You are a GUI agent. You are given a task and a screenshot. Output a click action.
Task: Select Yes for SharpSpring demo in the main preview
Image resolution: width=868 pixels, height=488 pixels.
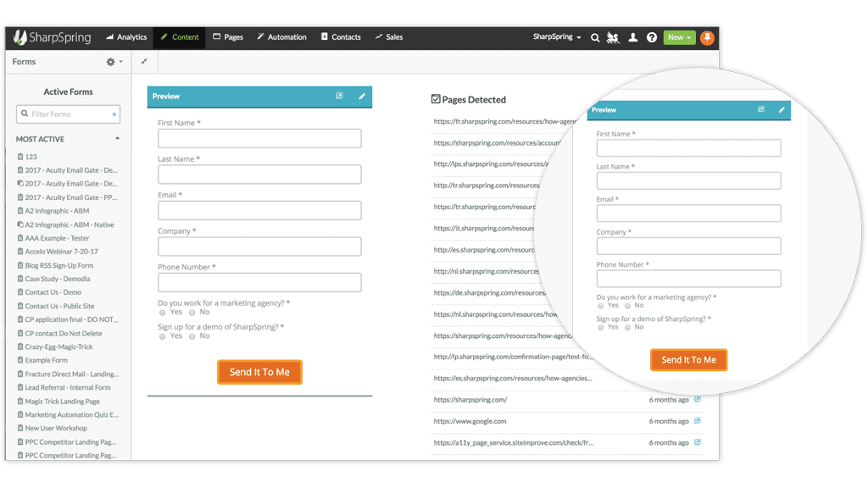click(x=162, y=336)
